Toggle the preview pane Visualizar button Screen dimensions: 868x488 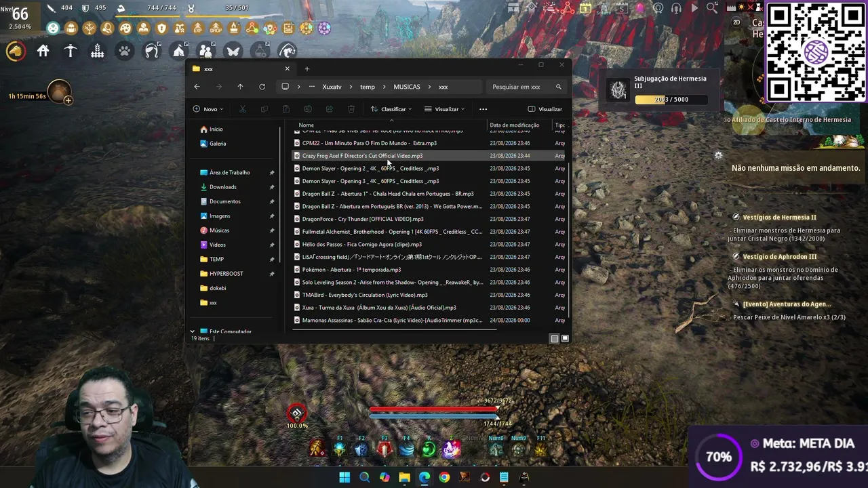coord(545,109)
